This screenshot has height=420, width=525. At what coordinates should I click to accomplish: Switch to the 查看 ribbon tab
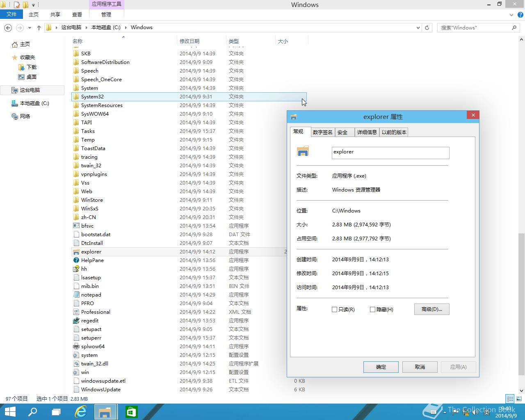click(77, 14)
